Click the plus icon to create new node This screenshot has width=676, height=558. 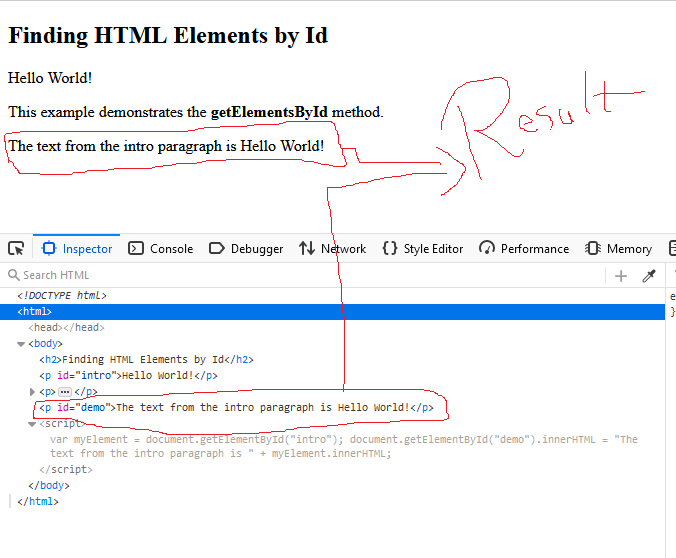click(x=621, y=276)
